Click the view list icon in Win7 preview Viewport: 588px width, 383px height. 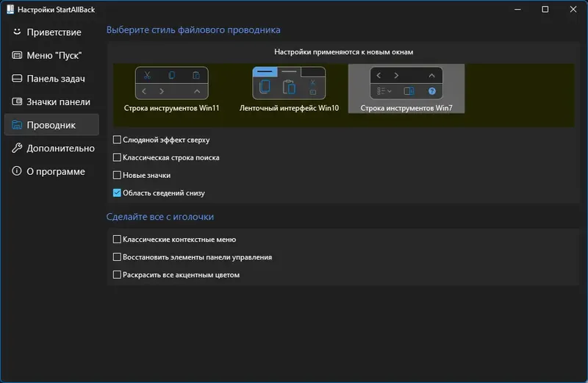(x=384, y=91)
